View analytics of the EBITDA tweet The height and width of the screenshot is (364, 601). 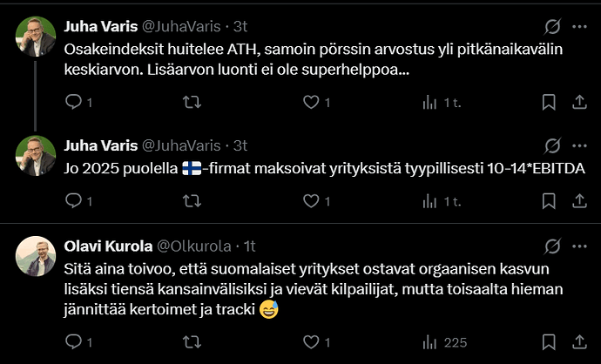pyautogui.click(x=442, y=201)
